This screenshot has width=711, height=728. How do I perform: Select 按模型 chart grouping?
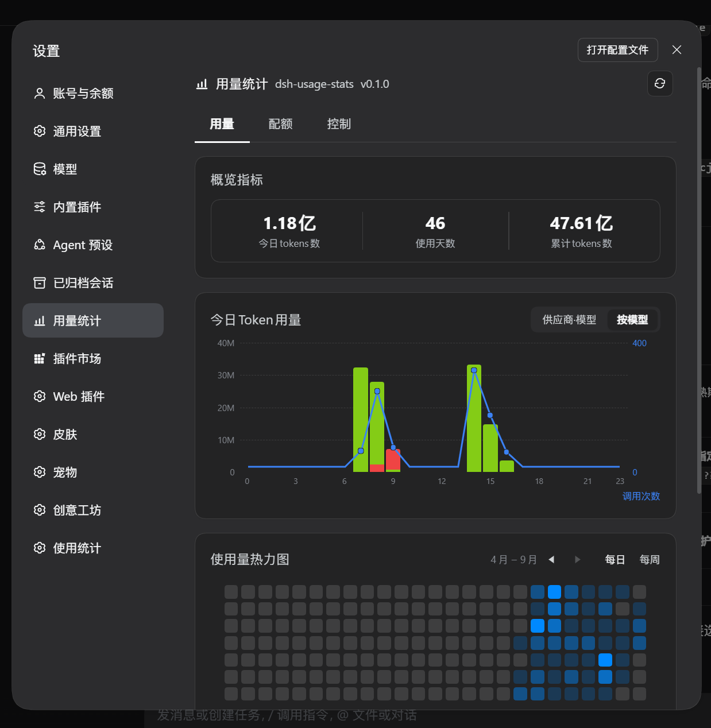[632, 320]
